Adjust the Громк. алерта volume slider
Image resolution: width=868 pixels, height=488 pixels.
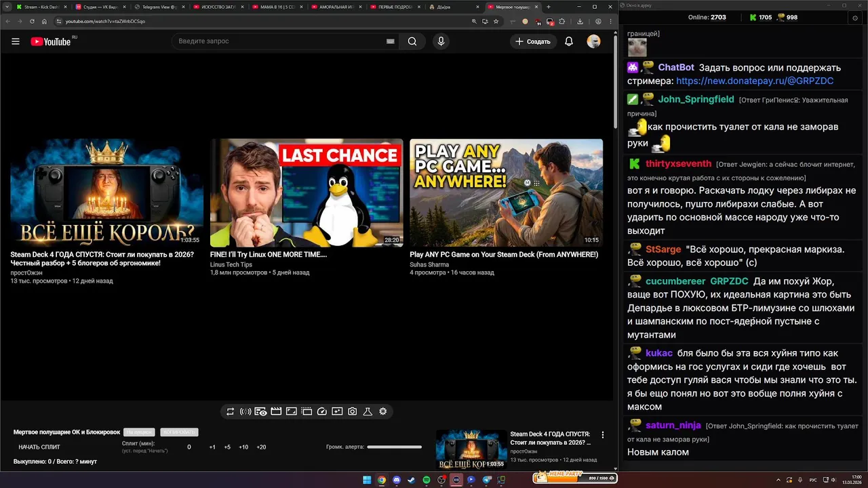coord(395,447)
